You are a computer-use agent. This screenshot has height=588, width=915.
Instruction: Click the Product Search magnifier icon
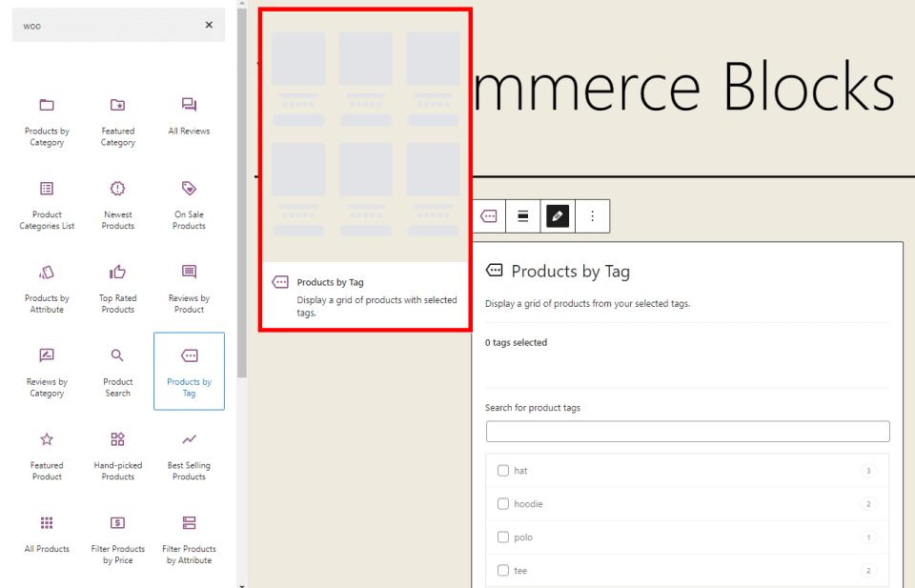117,355
